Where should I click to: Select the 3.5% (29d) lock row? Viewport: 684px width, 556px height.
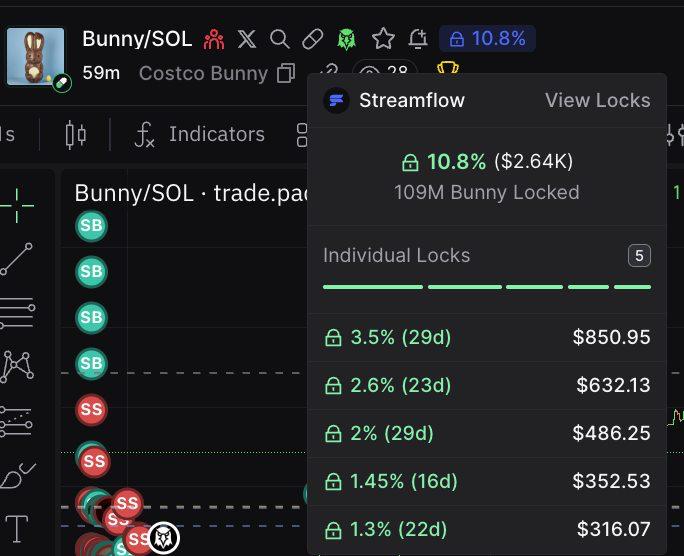pyautogui.click(x=487, y=338)
